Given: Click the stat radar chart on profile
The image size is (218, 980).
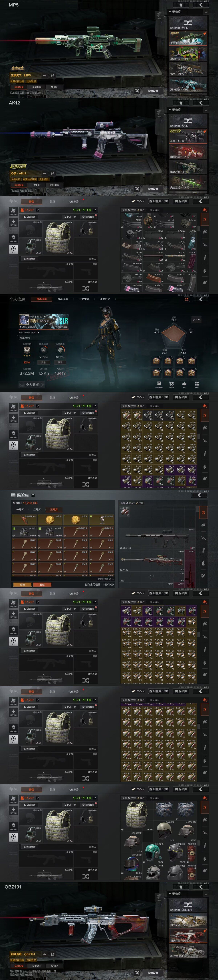Looking at the screenshot, I should [174, 335].
